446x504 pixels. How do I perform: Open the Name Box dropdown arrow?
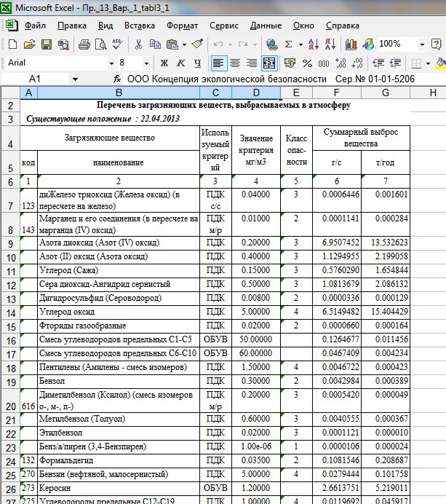point(75,79)
